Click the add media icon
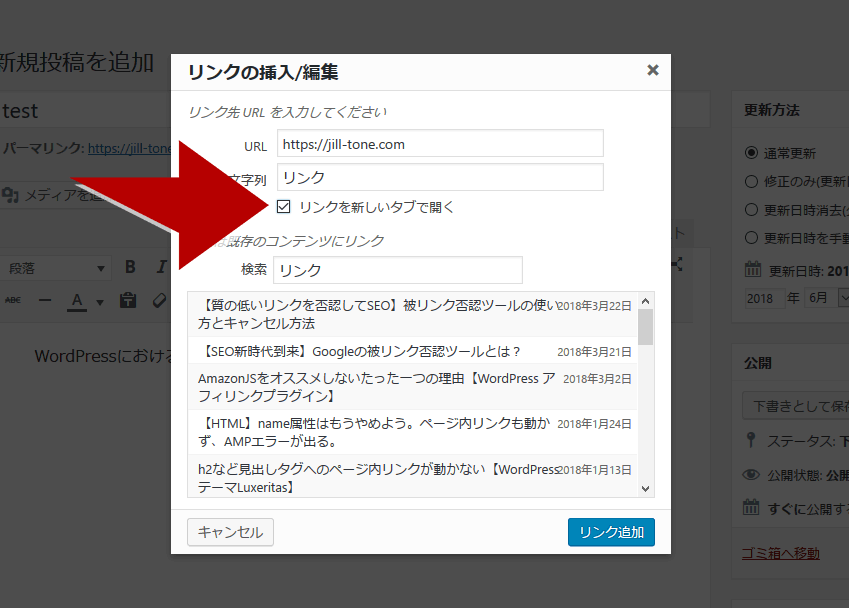Image resolution: width=849 pixels, height=608 pixels. [x=12, y=194]
